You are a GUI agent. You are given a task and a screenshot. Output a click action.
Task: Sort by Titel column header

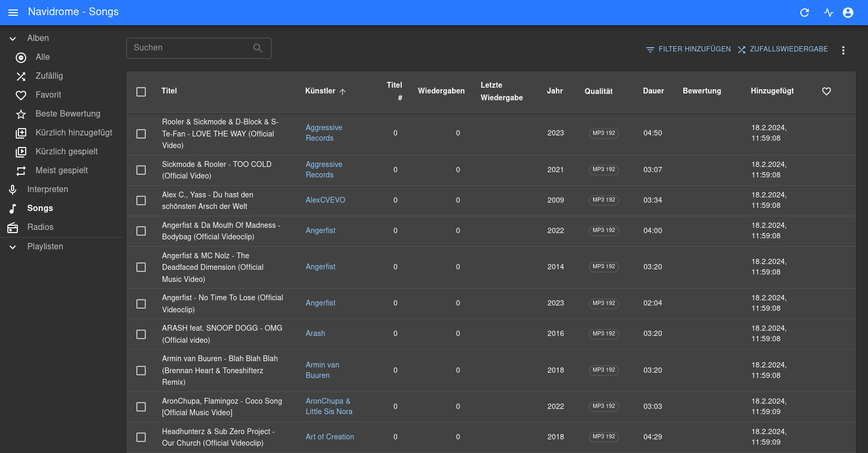point(169,91)
